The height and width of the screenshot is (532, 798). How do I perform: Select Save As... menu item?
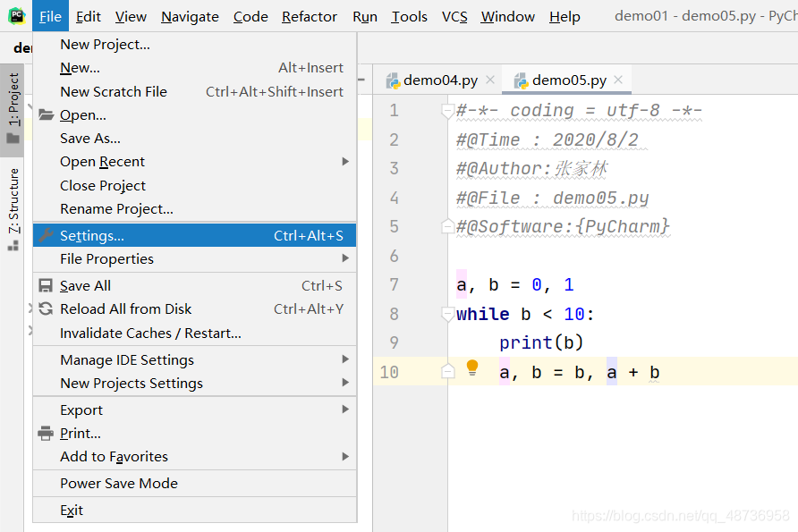(194, 139)
